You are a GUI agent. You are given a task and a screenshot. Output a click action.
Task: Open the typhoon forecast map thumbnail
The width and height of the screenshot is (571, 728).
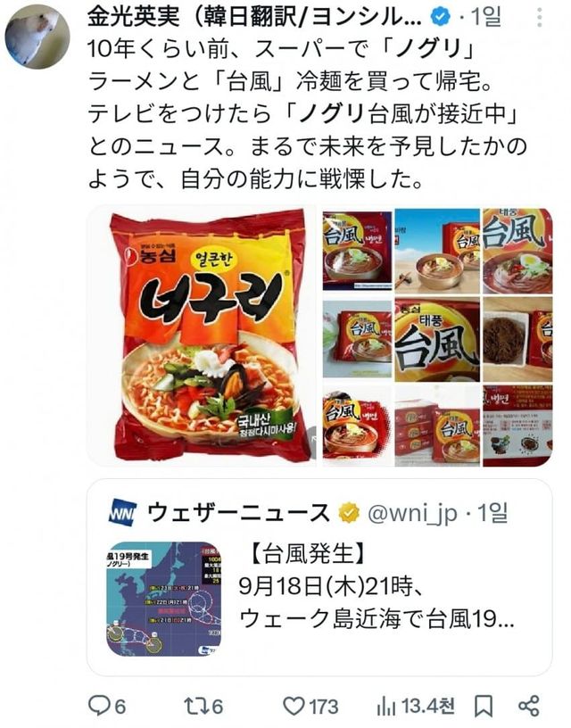(164, 599)
